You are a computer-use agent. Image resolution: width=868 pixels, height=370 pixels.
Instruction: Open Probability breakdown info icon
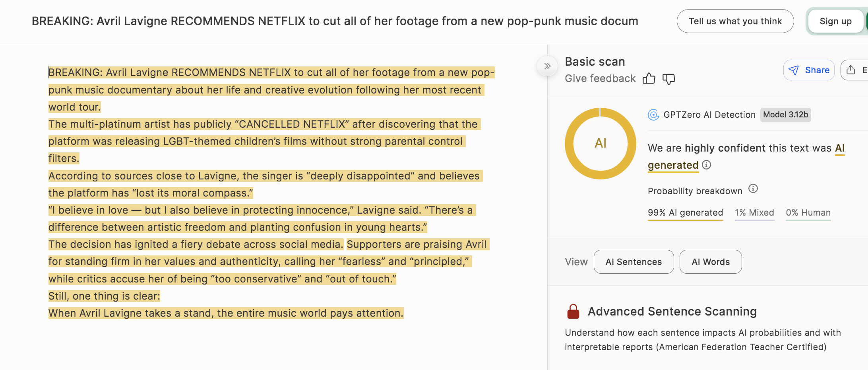point(753,189)
